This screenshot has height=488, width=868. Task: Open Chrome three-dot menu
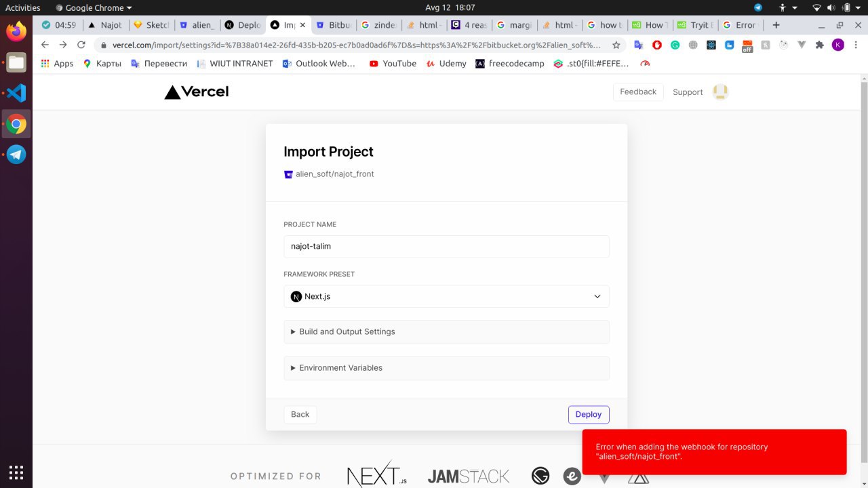pos(855,45)
